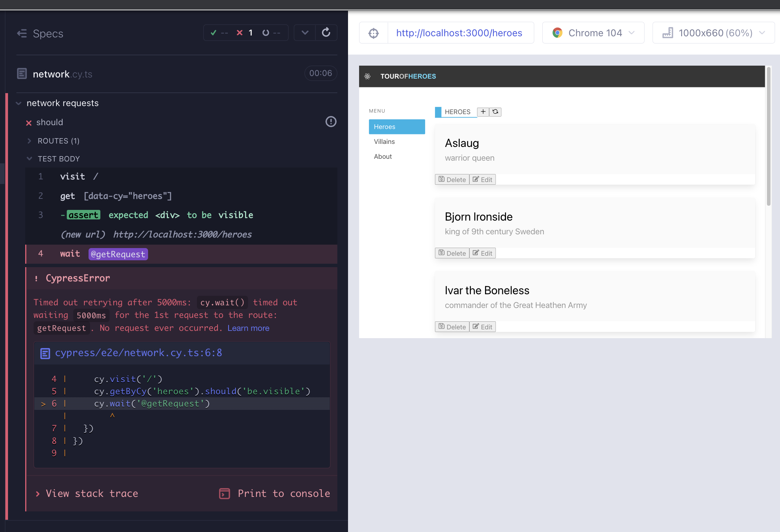Edit Bjorn Ironside hero
The width and height of the screenshot is (780, 532).
click(482, 253)
